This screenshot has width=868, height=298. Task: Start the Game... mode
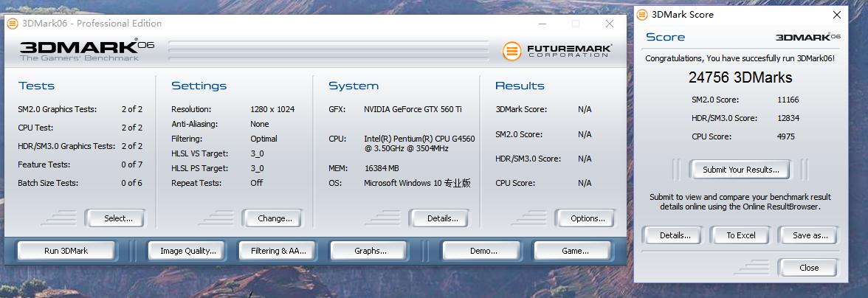point(574,251)
